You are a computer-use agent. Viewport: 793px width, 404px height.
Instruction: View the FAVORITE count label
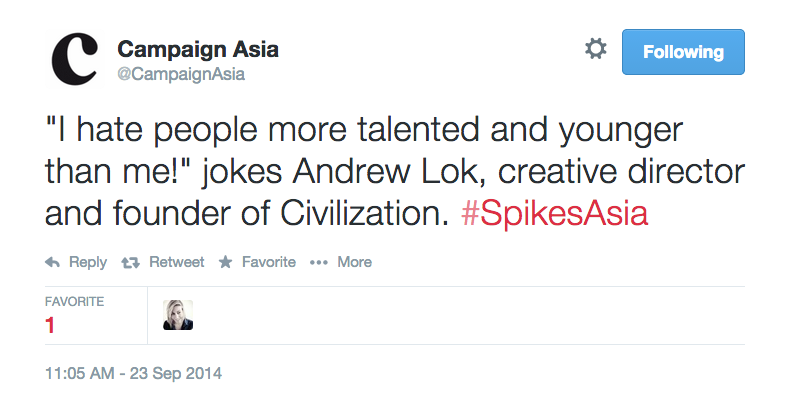[75, 301]
